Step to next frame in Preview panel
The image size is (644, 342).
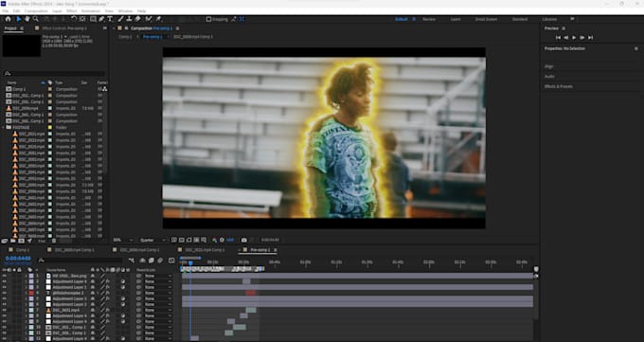click(x=582, y=37)
